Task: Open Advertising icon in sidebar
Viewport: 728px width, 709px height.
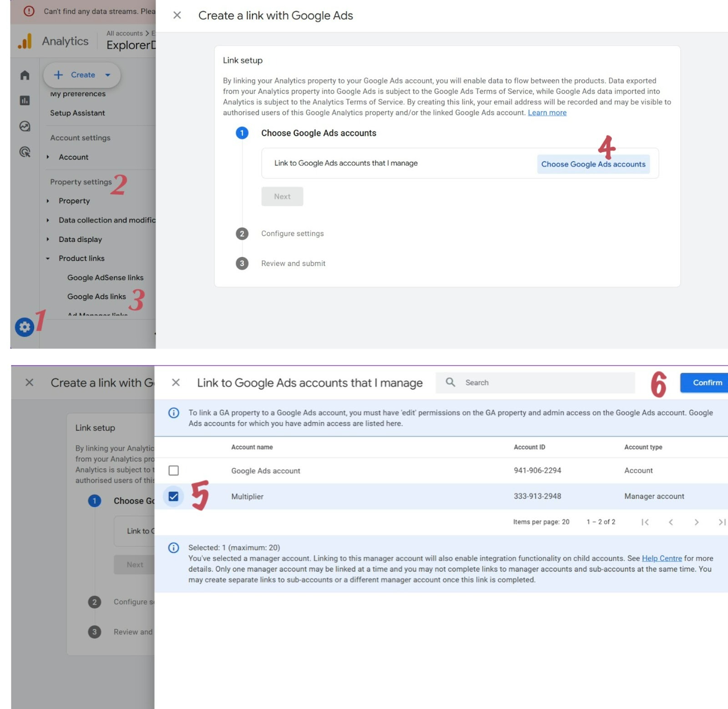Action: (x=25, y=152)
